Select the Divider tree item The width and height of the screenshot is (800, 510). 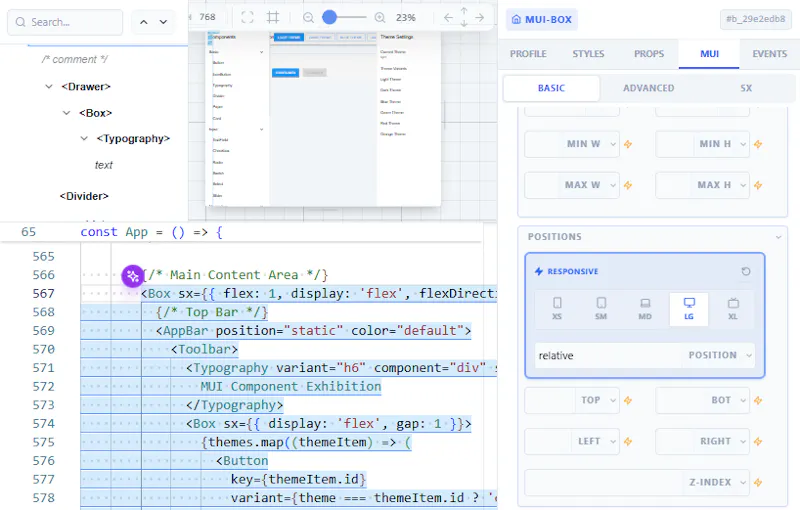(84, 196)
